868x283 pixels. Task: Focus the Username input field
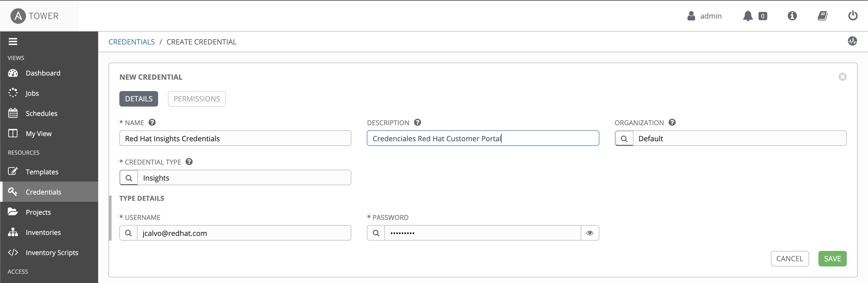[x=244, y=233]
